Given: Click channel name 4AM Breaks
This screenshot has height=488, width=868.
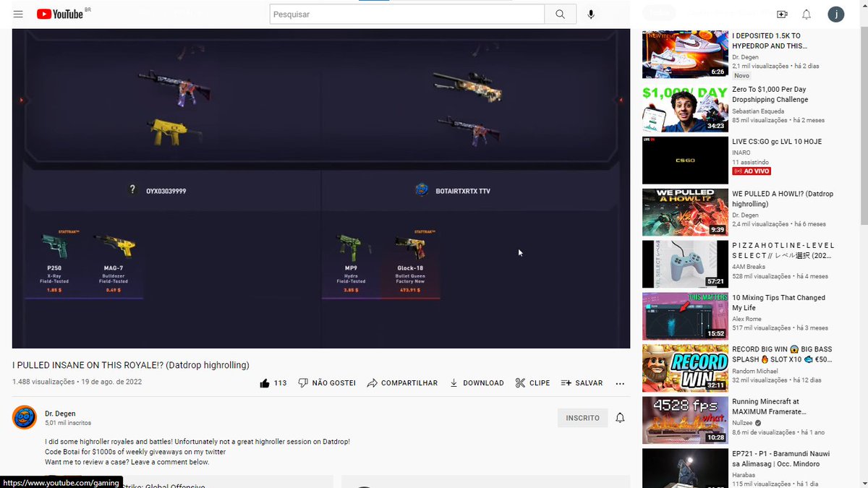Looking at the screenshot, I should [x=749, y=267].
